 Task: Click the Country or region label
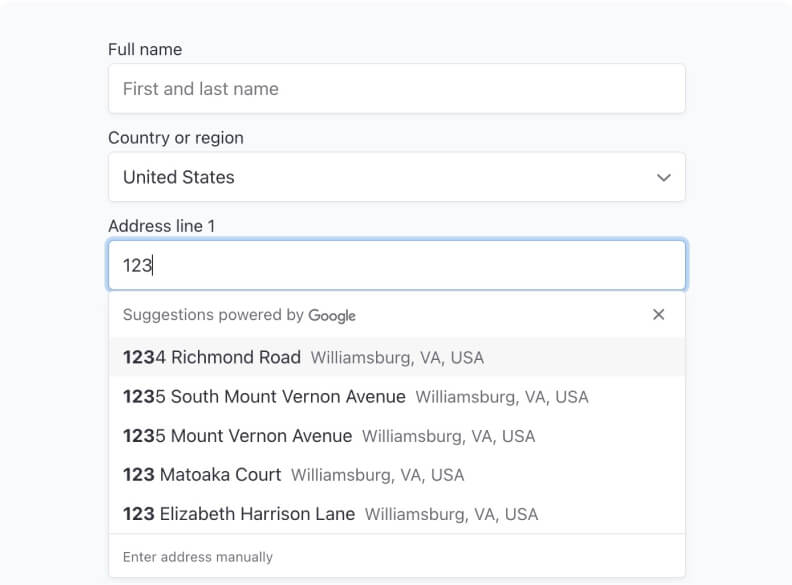(176, 138)
